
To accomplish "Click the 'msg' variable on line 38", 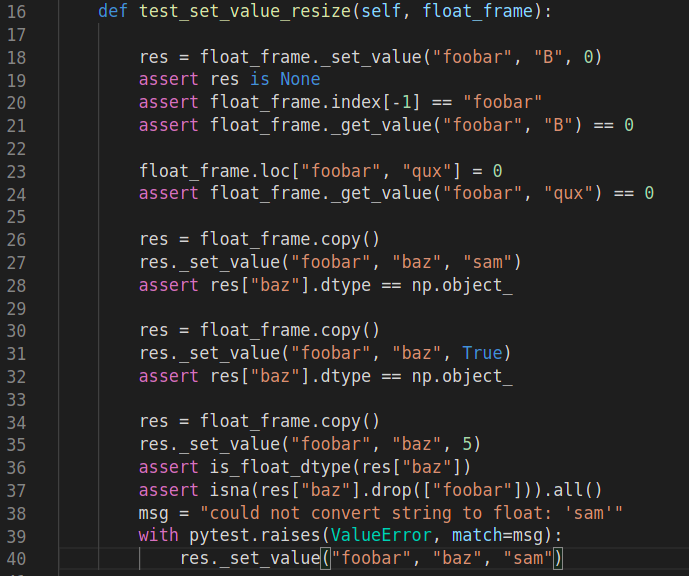I will coord(154,514).
